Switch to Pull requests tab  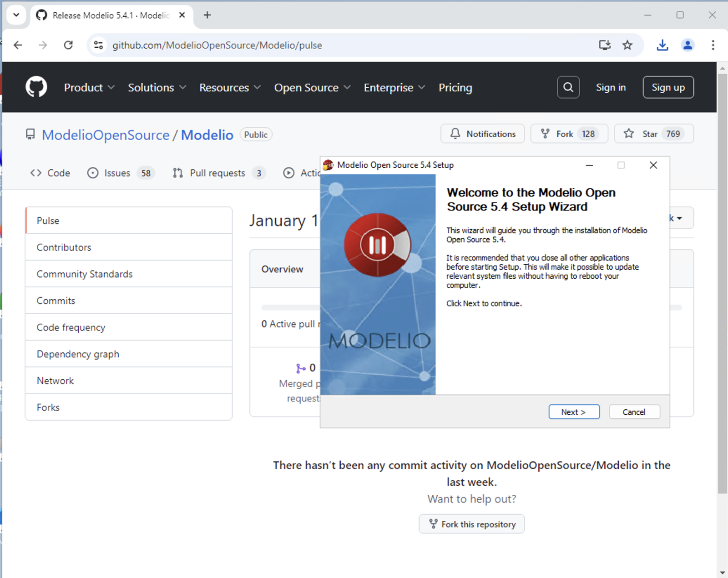(218, 173)
